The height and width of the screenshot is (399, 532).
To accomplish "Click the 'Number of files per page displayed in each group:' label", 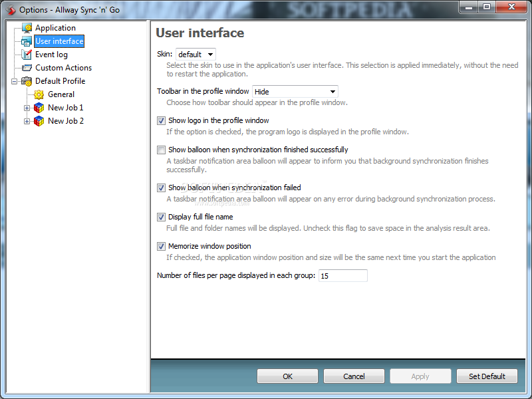I will [236, 275].
